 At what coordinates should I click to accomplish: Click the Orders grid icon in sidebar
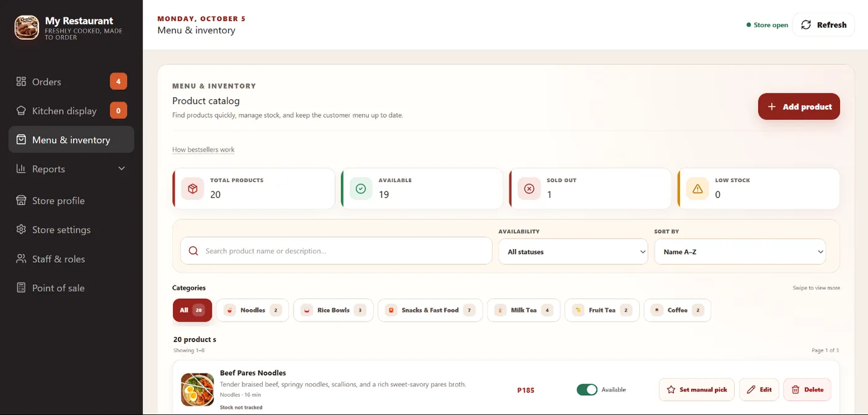[x=21, y=81]
